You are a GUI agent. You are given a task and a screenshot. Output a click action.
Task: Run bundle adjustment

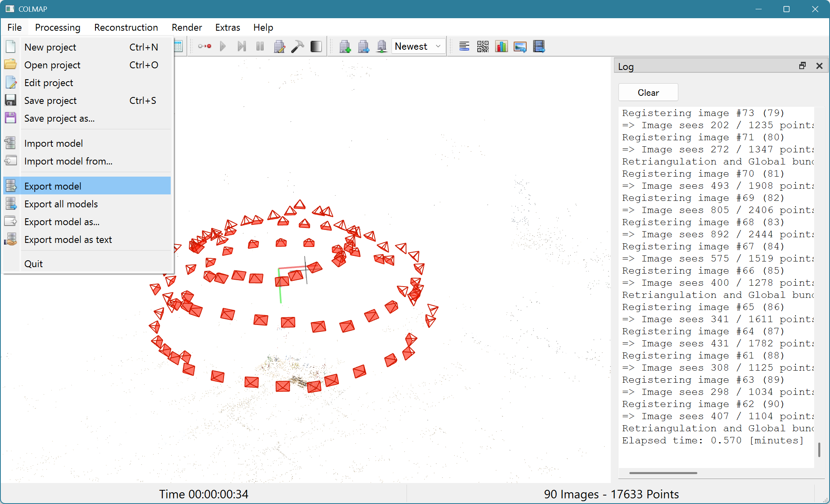pos(279,46)
